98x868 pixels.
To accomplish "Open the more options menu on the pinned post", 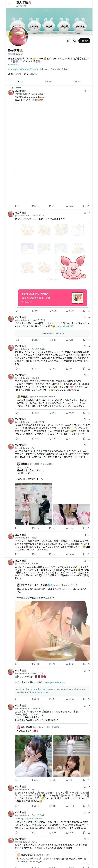I will 89,91.
